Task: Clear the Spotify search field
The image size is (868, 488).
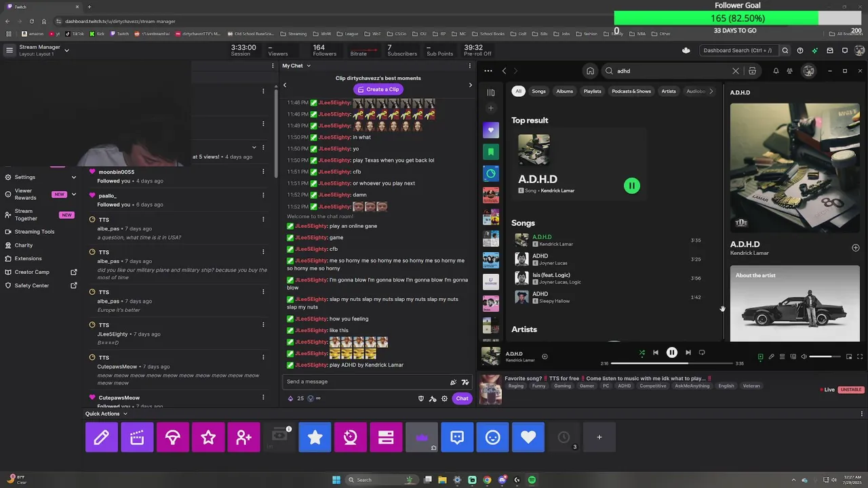Action: click(735, 70)
